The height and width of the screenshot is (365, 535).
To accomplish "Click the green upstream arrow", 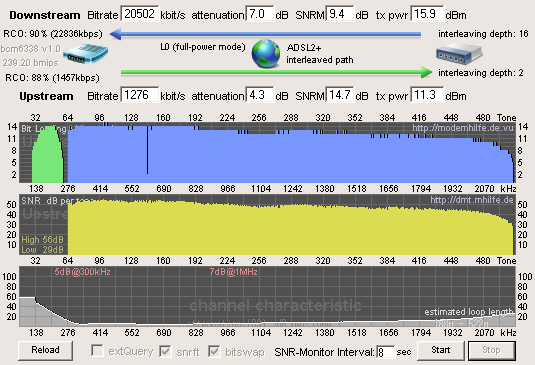I will point(277,72).
